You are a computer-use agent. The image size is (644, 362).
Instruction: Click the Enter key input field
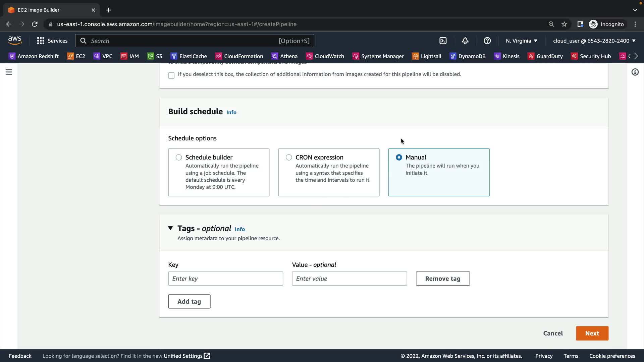coord(225,279)
